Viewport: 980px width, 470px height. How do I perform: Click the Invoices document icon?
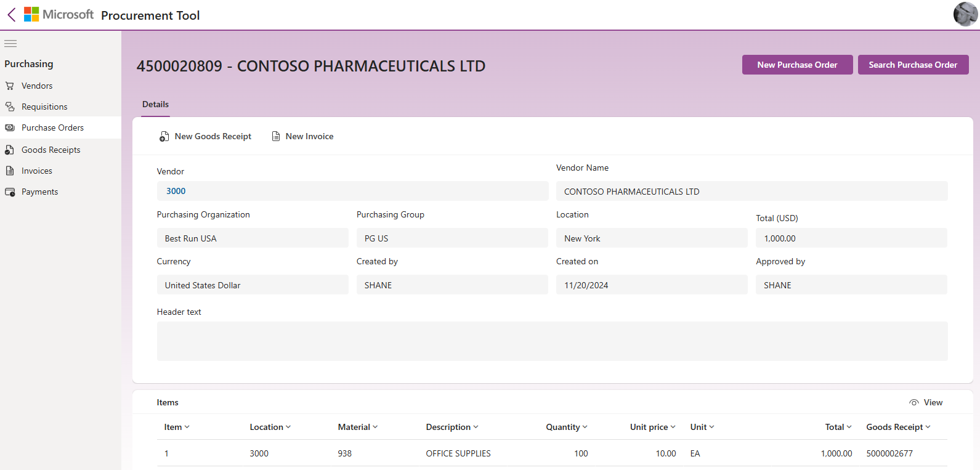coord(10,171)
